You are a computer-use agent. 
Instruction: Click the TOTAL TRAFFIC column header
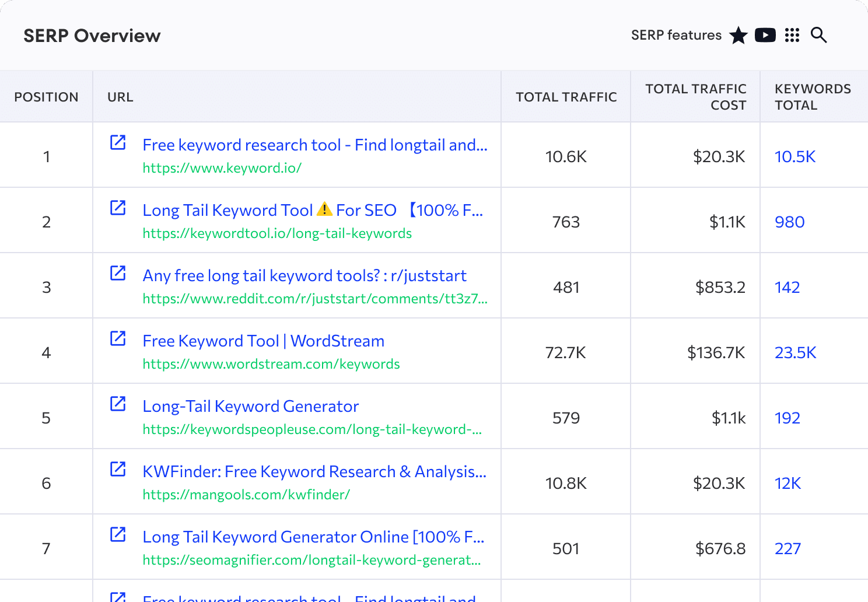pos(565,97)
